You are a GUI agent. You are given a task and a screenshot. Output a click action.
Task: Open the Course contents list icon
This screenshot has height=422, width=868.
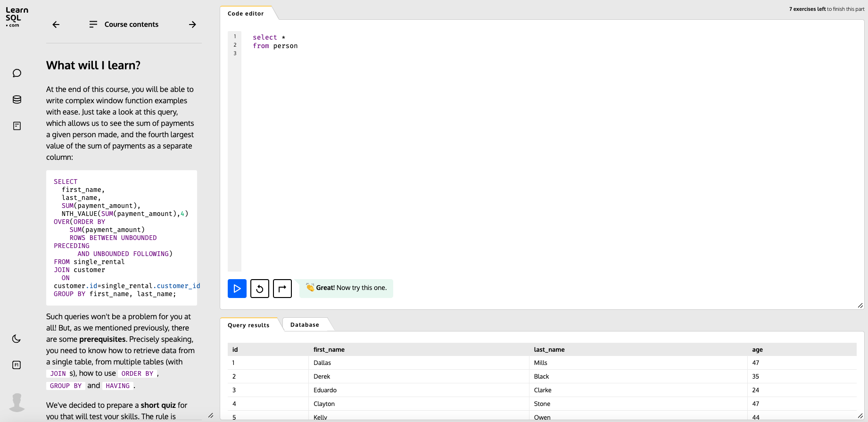click(93, 24)
